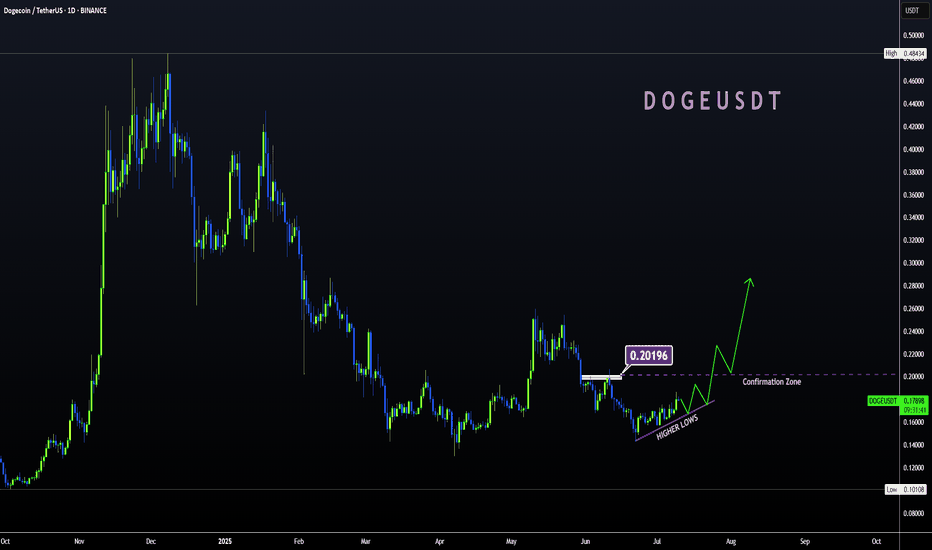Click the 0.12000 price axis tick
Image resolution: width=932 pixels, height=550 pixels.
914,467
